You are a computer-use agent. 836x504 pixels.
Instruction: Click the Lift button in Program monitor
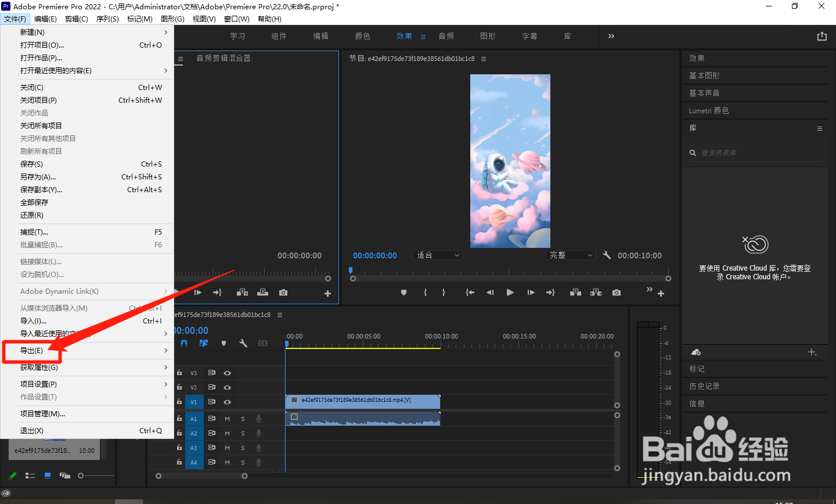575,293
